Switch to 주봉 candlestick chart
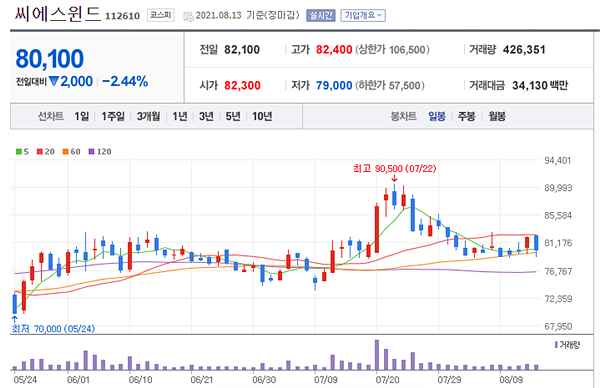600x388 pixels. [466, 116]
